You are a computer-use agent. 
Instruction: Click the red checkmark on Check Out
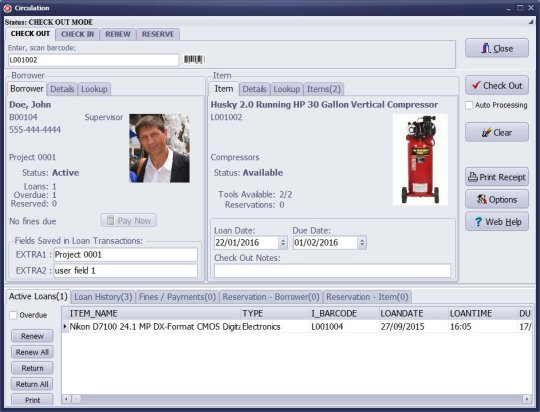(476, 85)
